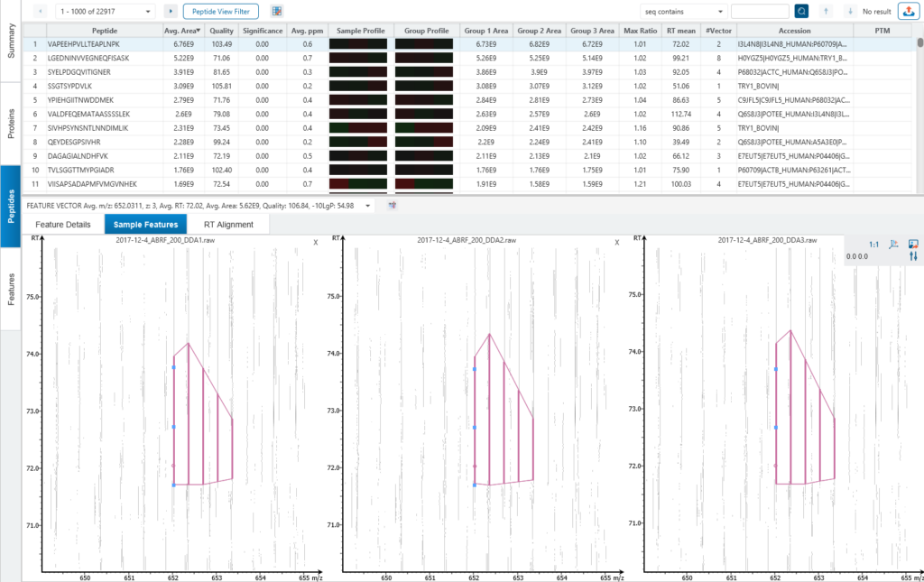Open the RT Alignment tab
The width and height of the screenshot is (924, 582).
[228, 225]
